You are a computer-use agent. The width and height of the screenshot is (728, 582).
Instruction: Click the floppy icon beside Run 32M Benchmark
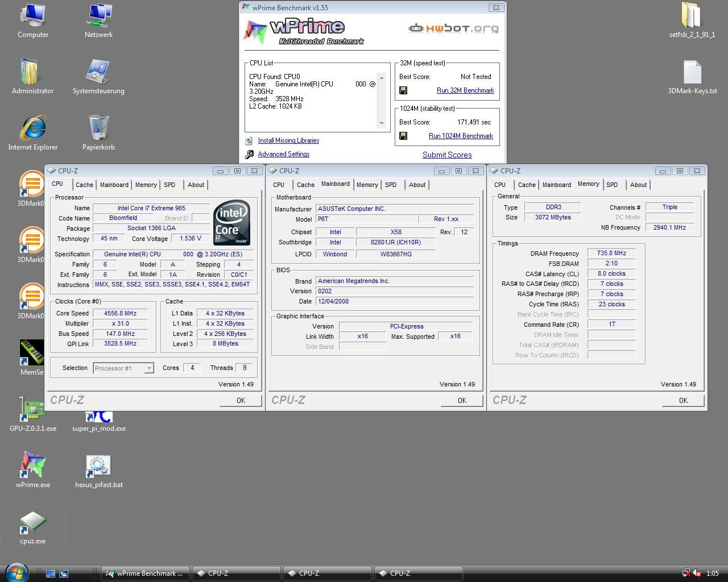(x=403, y=90)
